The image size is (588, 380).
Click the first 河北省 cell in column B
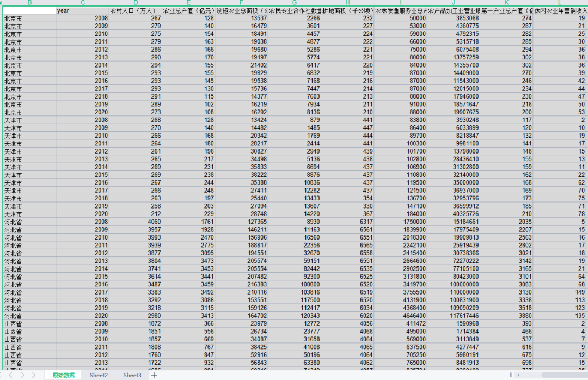(x=29, y=222)
